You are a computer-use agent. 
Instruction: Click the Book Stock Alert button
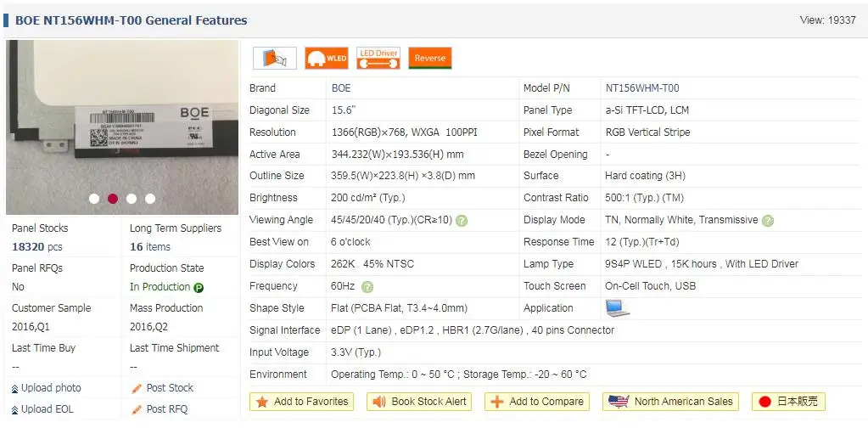419,402
